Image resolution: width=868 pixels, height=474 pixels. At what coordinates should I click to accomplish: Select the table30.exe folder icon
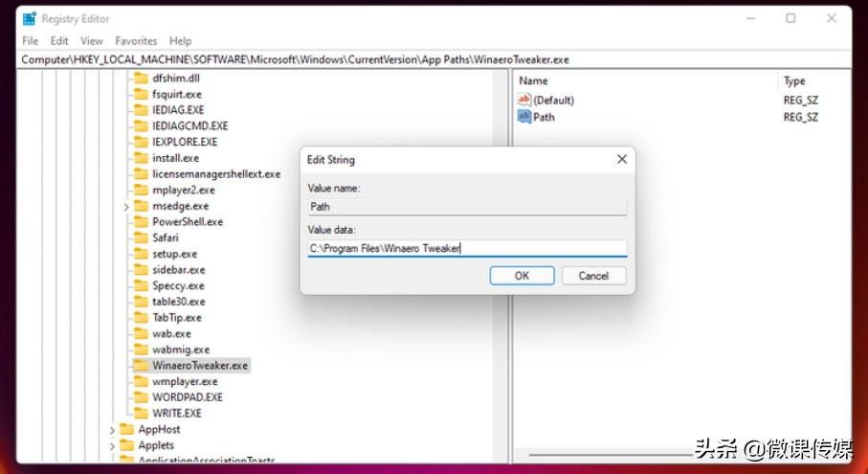click(142, 302)
